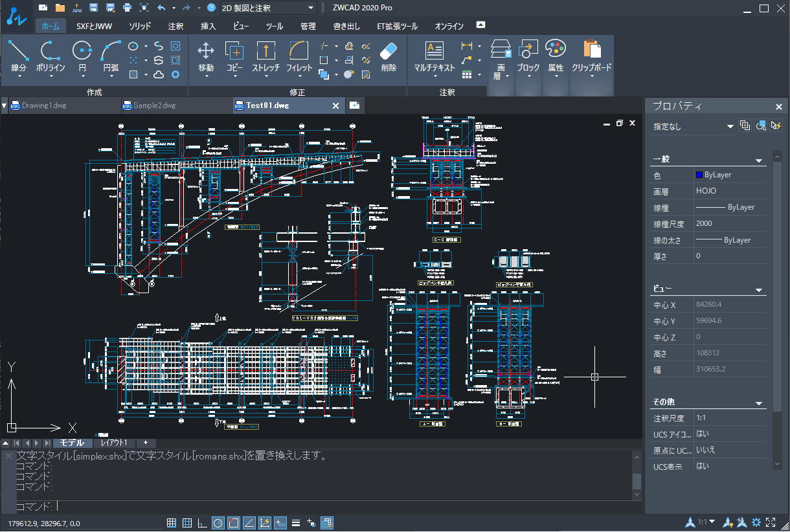Toggle object snap in status bar
The height and width of the screenshot is (532, 790).
tap(234, 523)
